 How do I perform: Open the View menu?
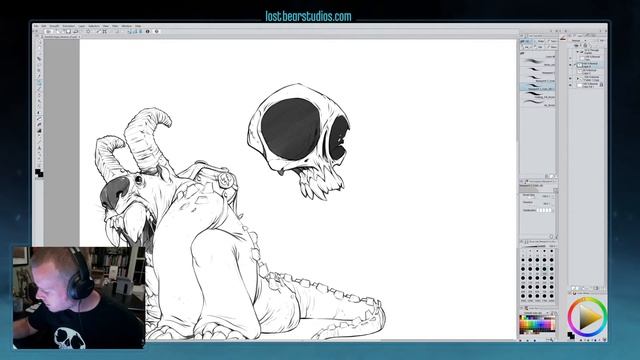(x=106, y=26)
